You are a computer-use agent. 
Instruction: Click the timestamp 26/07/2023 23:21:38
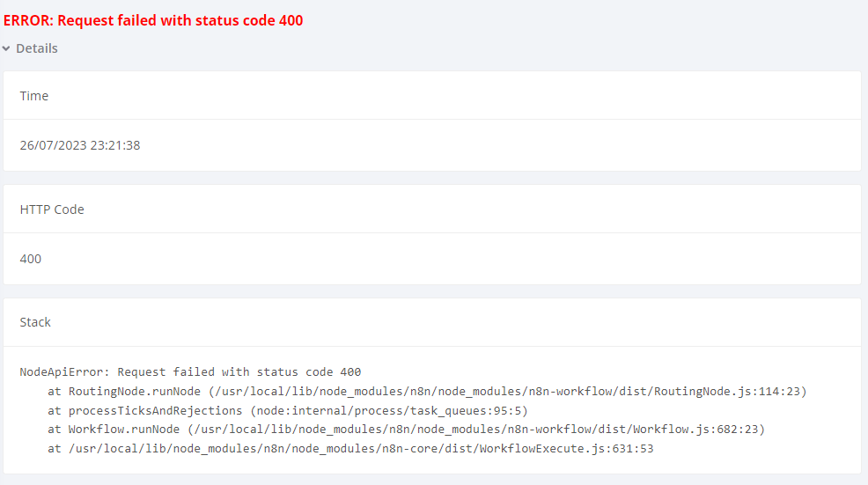80,145
